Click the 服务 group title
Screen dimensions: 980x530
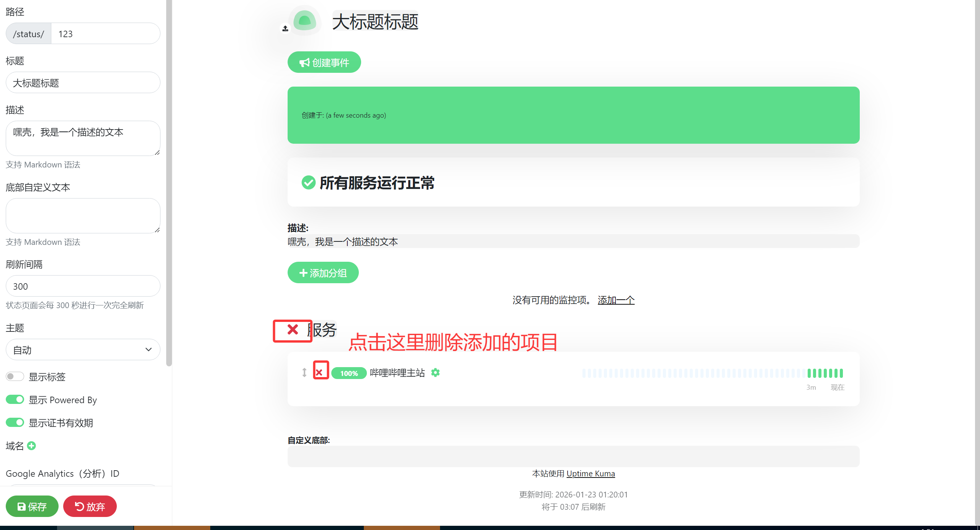point(322,330)
